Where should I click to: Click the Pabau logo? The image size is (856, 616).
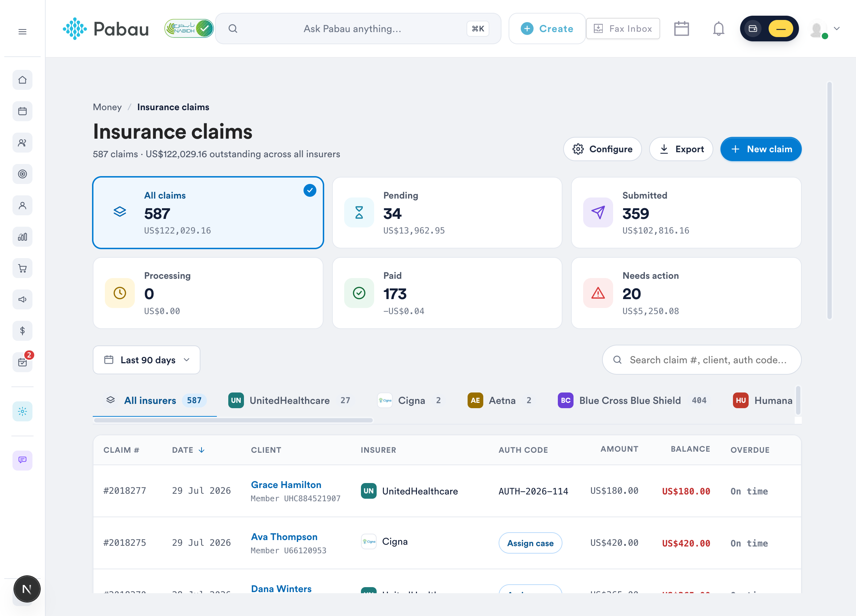pyautogui.click(x=106, y=29)
